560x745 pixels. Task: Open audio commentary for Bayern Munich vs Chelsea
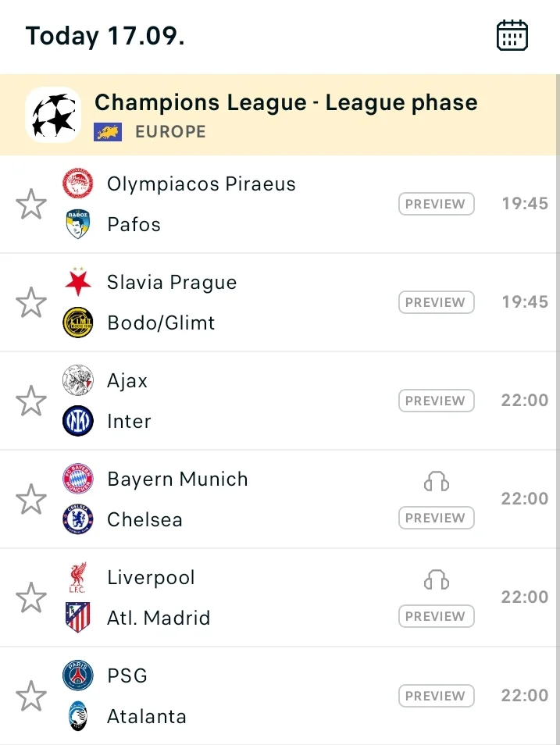click(x=437, y=481)
